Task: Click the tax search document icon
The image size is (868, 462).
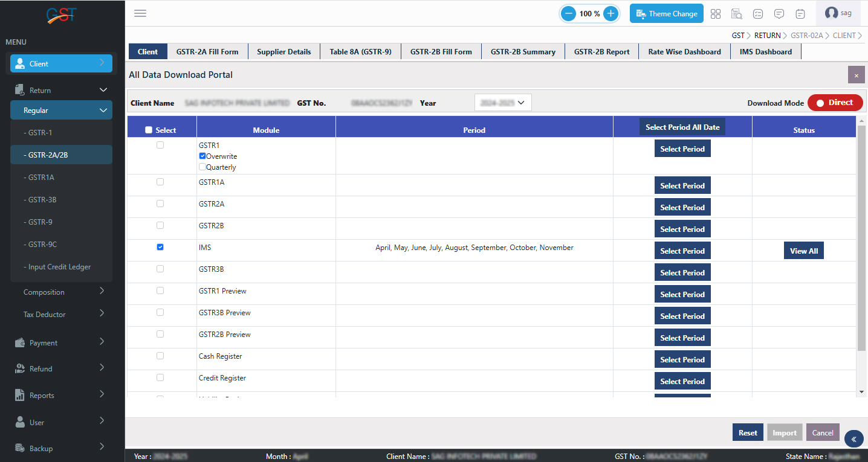Action: pyautogui.click(x=737, y=13)
